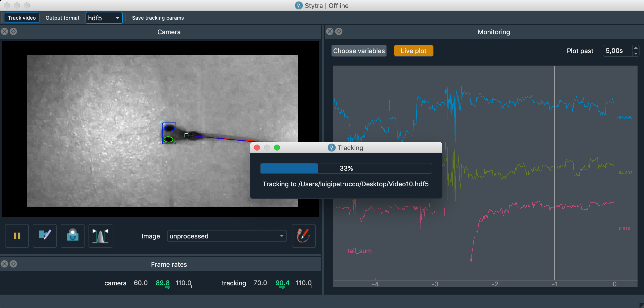Click the camera snapshot capture icon
Screen dimensions: 644x308
click(73, 235)
